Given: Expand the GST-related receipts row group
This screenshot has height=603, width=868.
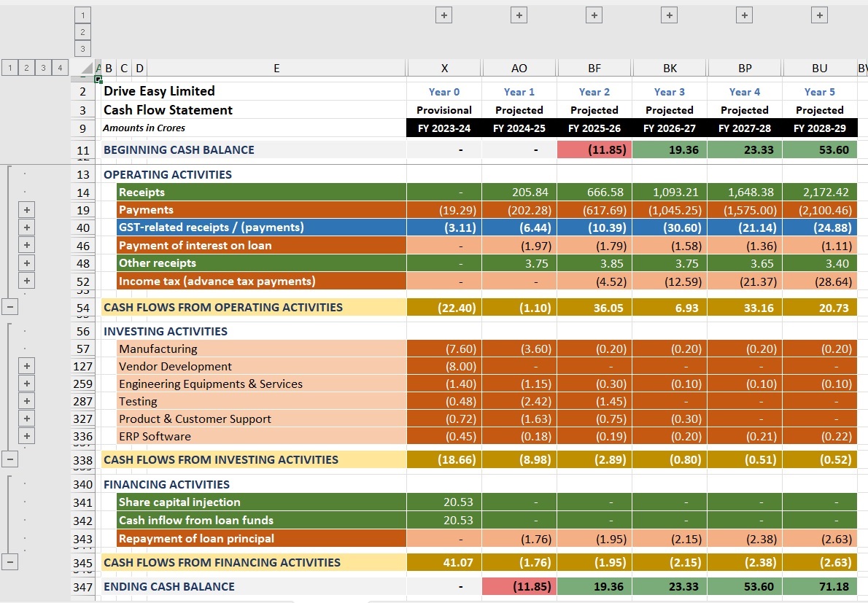Looking at the screenshot, I should pyautogui.click(x=27, y=227).
